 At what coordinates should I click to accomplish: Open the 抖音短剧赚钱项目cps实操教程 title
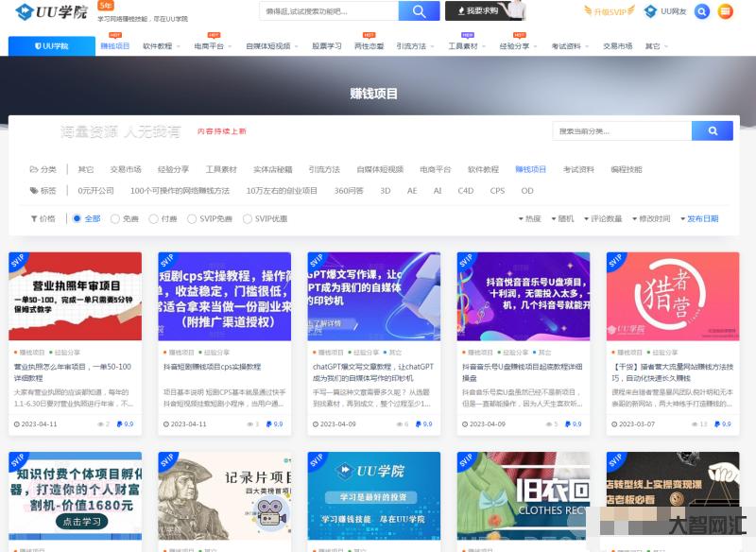(212, 367)
